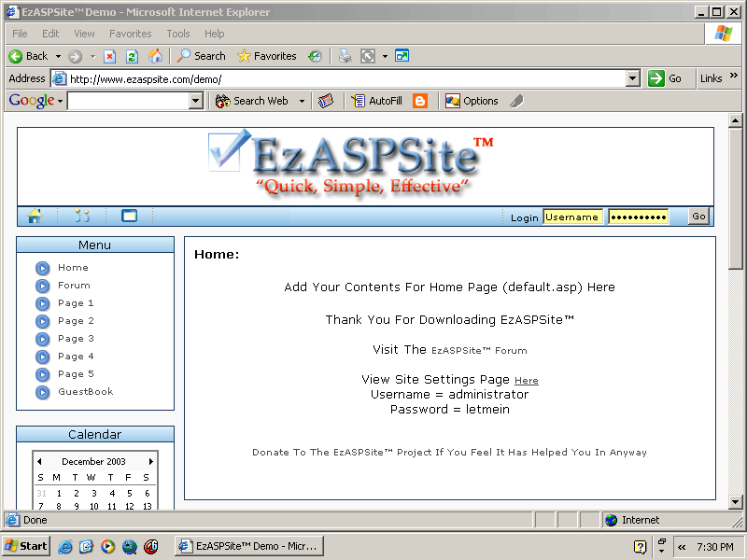The image size is (747, 560).
Task: Click the page scrollbar up arrow
Action: click(735, 121)
